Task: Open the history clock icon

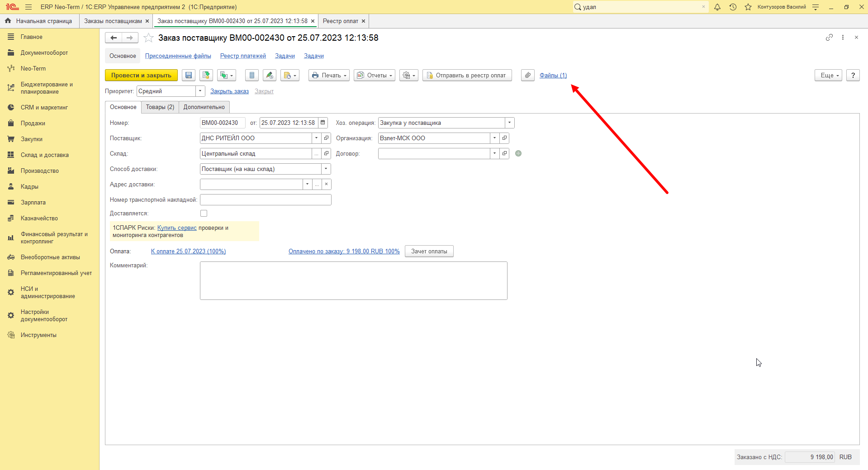Action: point(733,7)
